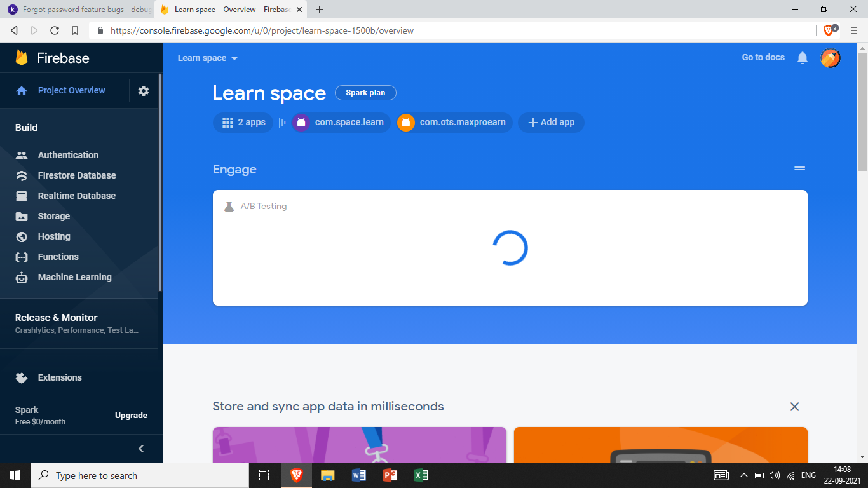Dismiss the Store and sync card section

[794, 407]
